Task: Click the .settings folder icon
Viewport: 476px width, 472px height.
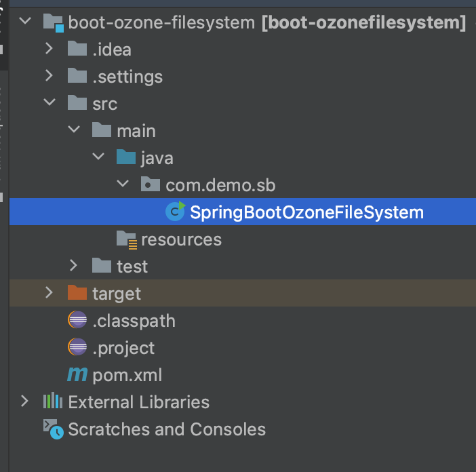Action: point(77,75)
